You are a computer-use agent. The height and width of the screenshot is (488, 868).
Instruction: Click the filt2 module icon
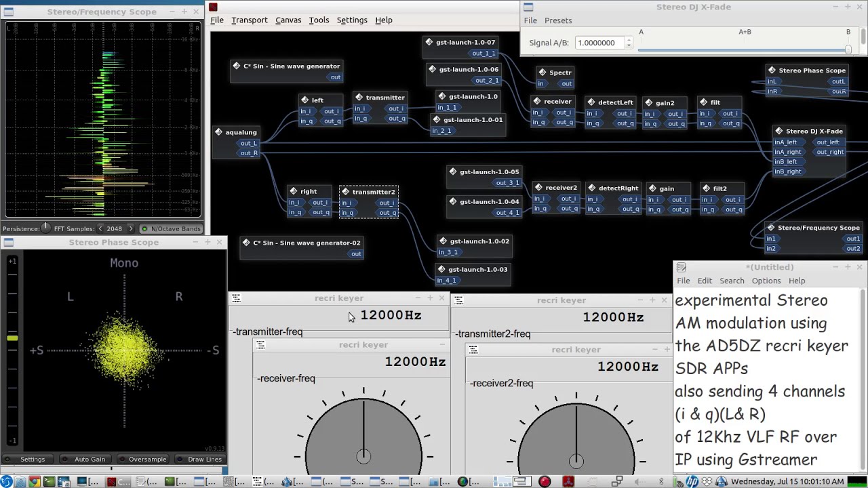click(x=707, y=188)
